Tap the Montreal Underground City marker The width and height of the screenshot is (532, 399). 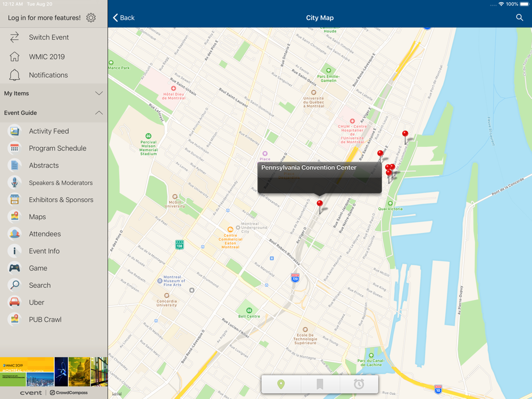pyautogui.click(x=238, y=228)
